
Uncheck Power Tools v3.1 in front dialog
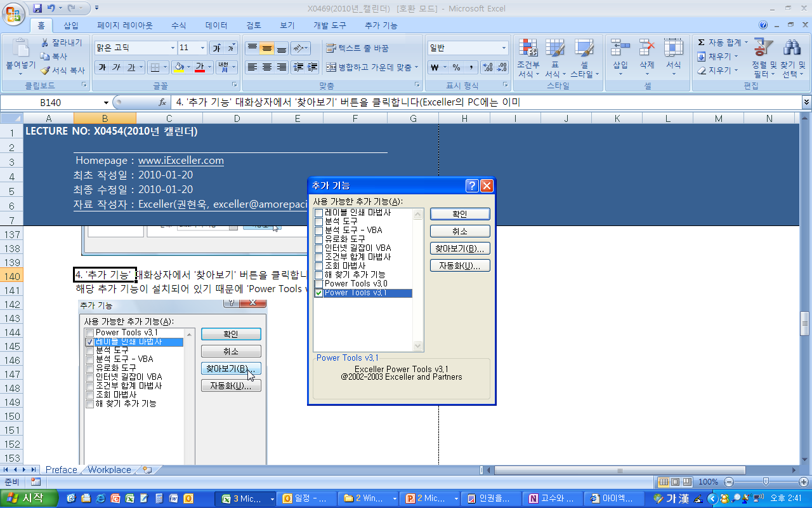[x=318, y=293]
